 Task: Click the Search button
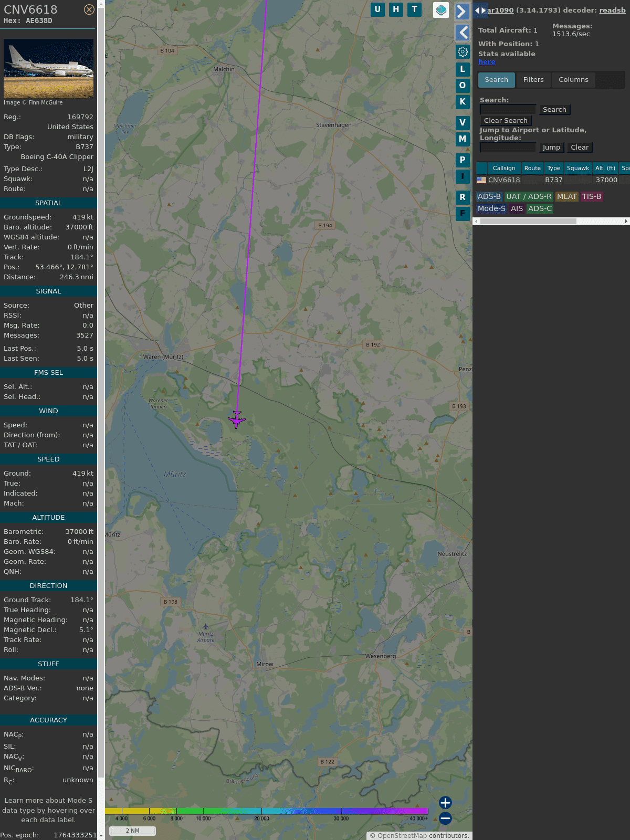[x=554, y=110]
